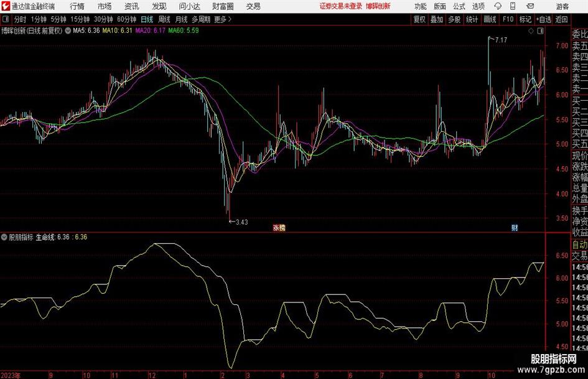Open the mobile phone icon
588x379 pixels.
click(513, 6)
